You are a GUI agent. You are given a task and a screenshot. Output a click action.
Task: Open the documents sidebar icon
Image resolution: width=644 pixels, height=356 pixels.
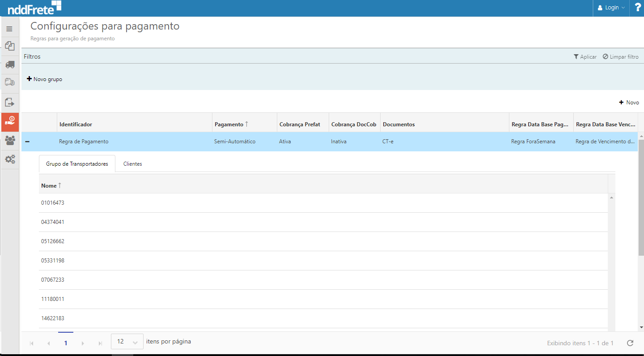point(9,46)
